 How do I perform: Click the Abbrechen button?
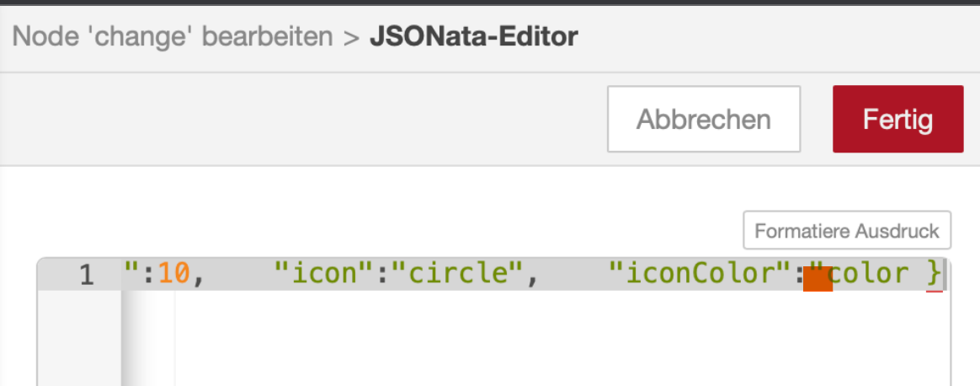703,119
